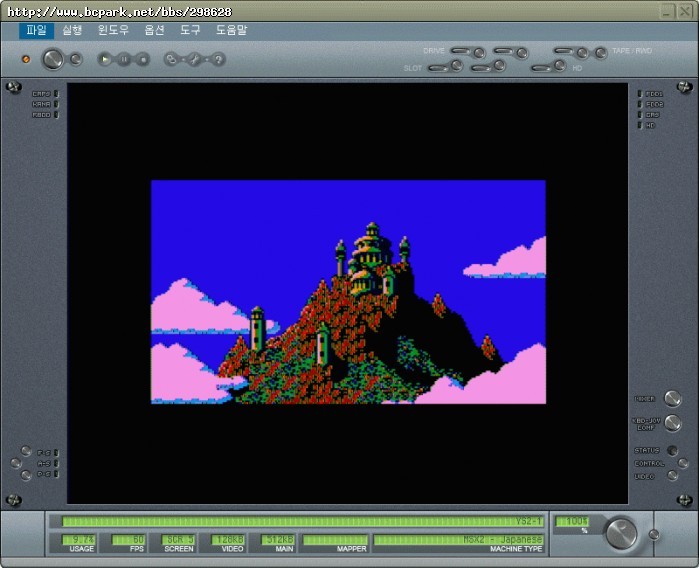
Task: Open the 실행 menu
Action: coord(72,30)
